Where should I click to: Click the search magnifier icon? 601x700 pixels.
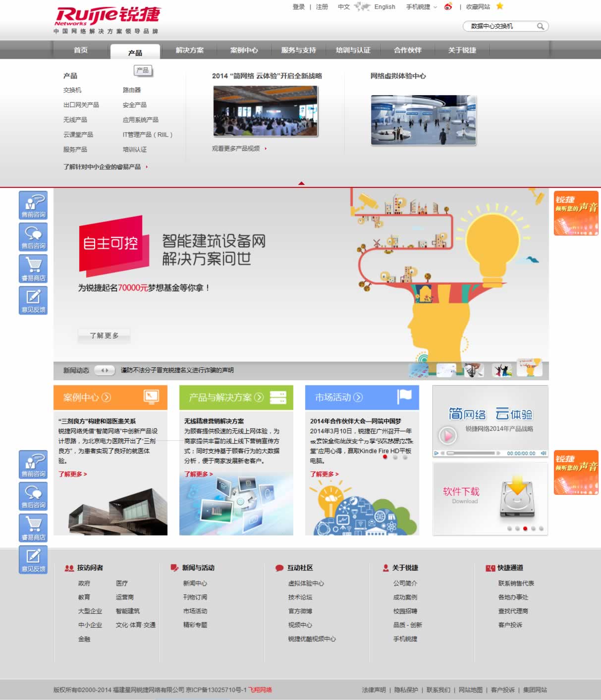(541, 26)
